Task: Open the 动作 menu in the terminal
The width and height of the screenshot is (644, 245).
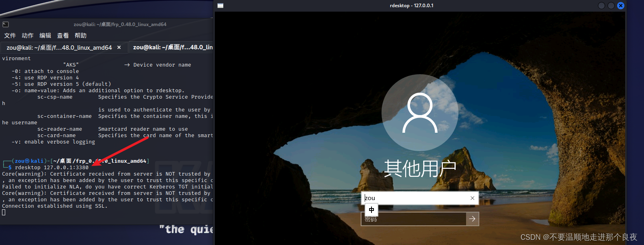Action: (x=28, y=36)
